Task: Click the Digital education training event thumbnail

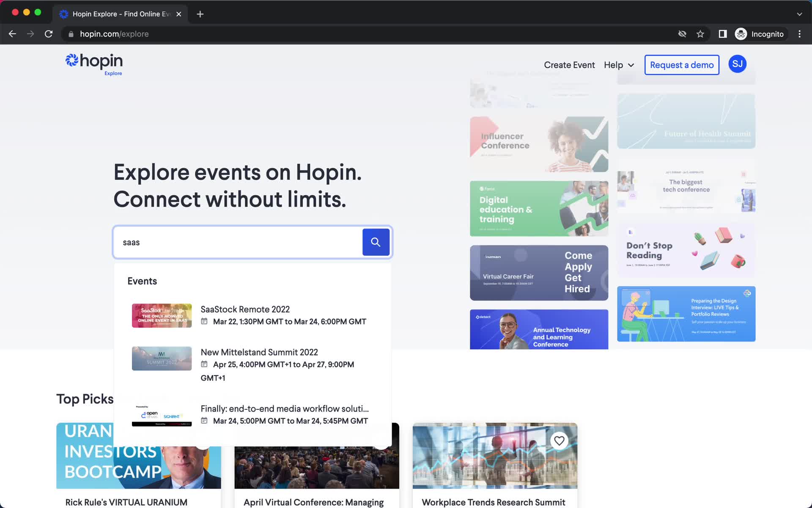Action: [x=539, y=208]
